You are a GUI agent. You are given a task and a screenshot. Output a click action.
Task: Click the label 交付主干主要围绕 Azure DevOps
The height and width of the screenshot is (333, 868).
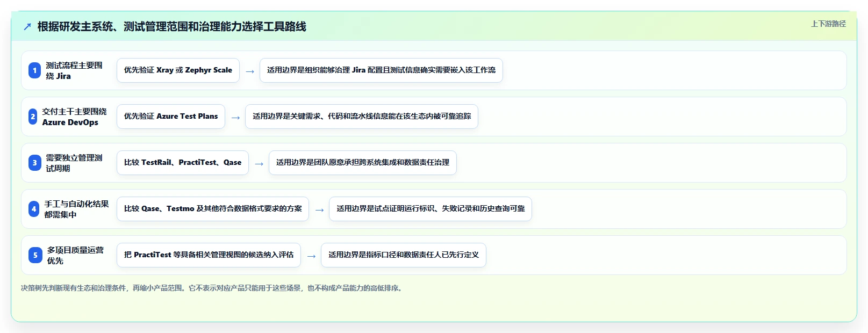(74, 117)
